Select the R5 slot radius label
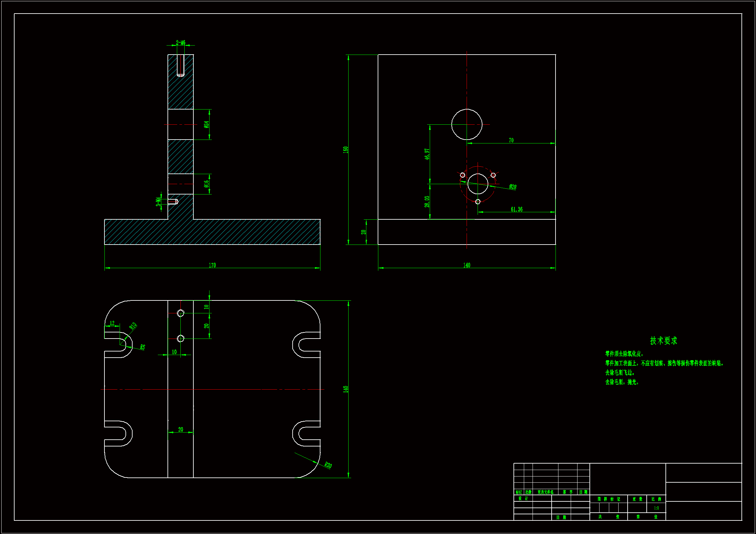Screen dimensions: 756x534 (x=142, y=347)
